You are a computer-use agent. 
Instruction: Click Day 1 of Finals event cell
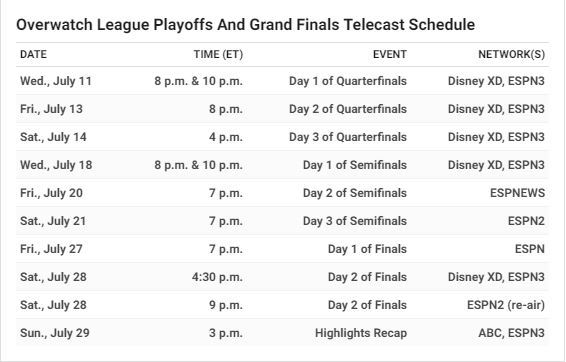pyautogui.click(x=367, y=249)
